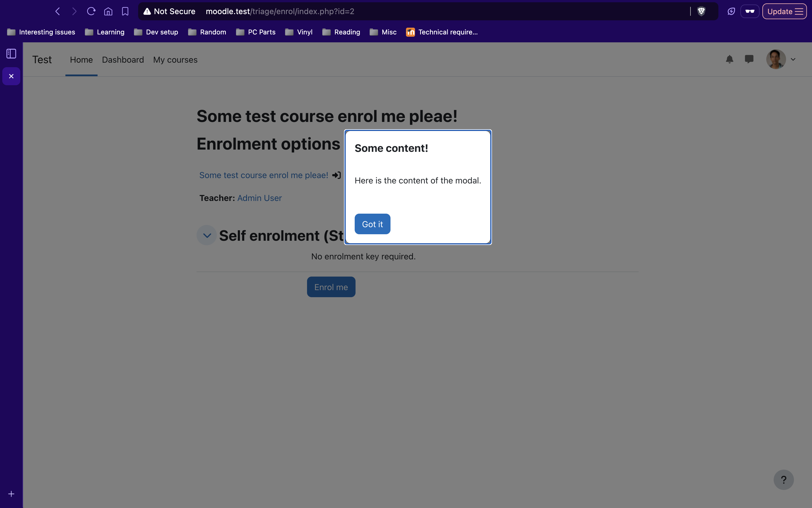Open the Misc bookmark folder
The width and height of the screenshot is (812, 508).
383,32
